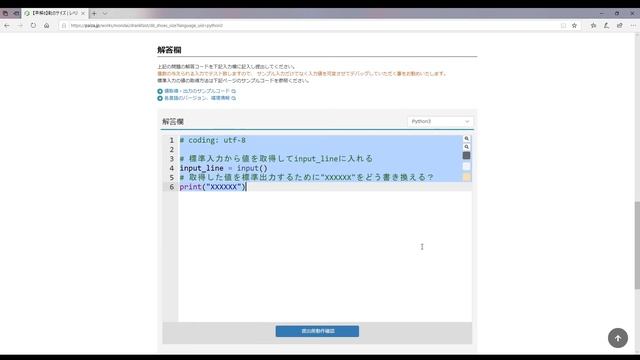The width and height of the screenshot is (640, 360).
Task: Go back to the previous page
Action: pos(7,25)
